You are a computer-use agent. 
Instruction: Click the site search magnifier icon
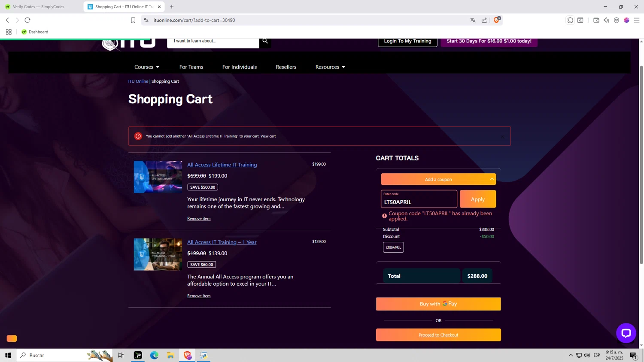[265, 41]
